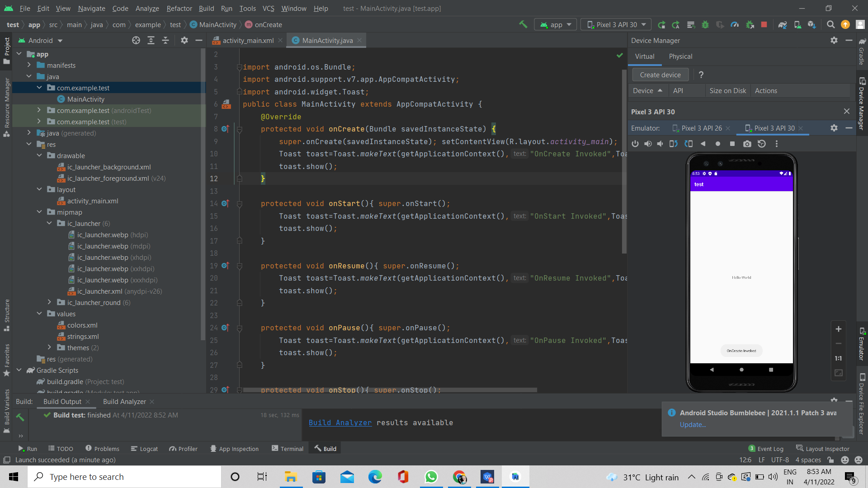The width and height of the screenshot is (868, 488).
Task: Open the Refactor menu
Action: click(x=179, y=8)
